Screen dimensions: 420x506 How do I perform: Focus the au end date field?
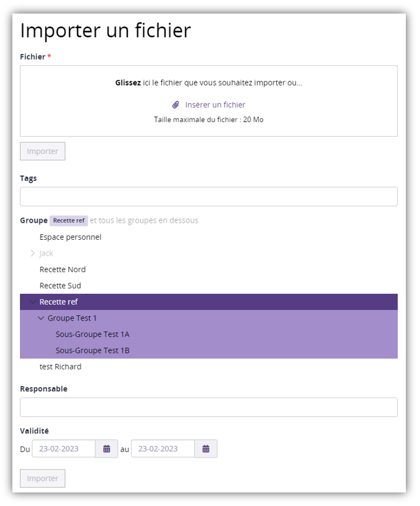click(x=163, y=449)
